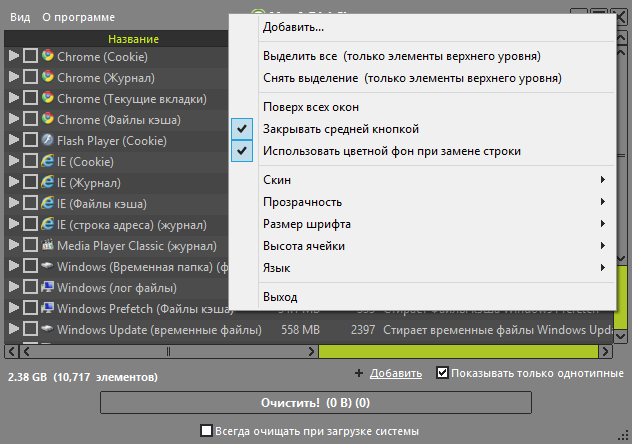Open the Вид menu

point(20,17)
